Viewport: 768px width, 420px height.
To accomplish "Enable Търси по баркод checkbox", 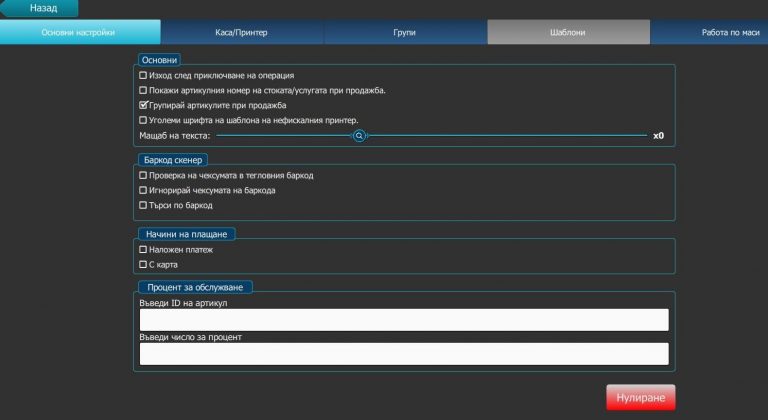I will tap(143, 205).
